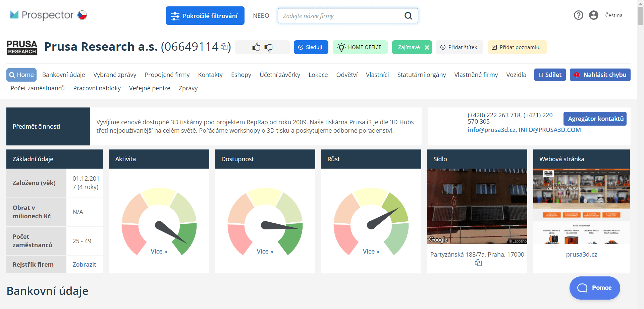Click Zobrazit in Rejstřík firem row

click(x=84, y=265)
